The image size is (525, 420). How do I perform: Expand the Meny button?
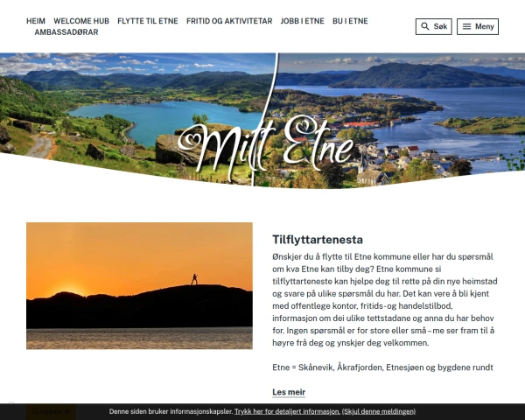(x=478, y=26)
